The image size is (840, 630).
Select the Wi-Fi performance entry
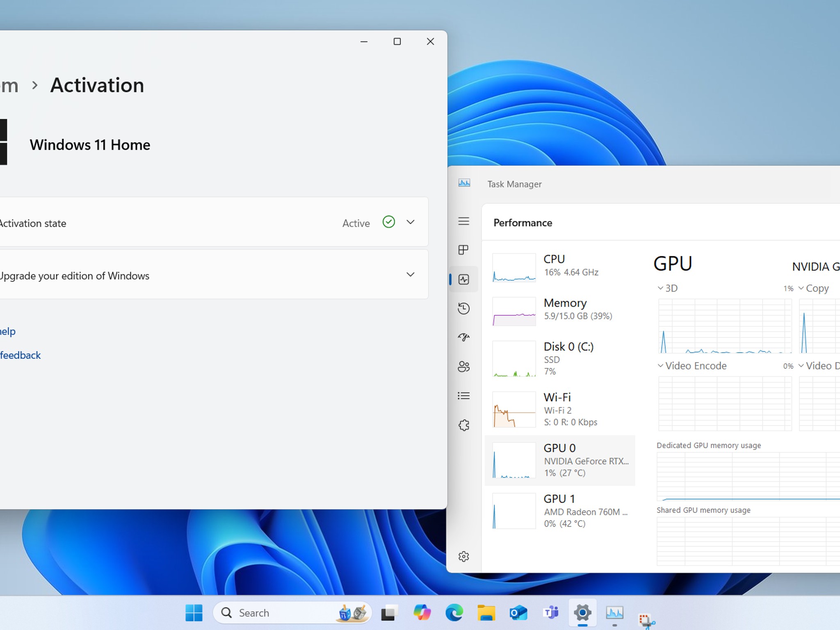coord(560,409)
